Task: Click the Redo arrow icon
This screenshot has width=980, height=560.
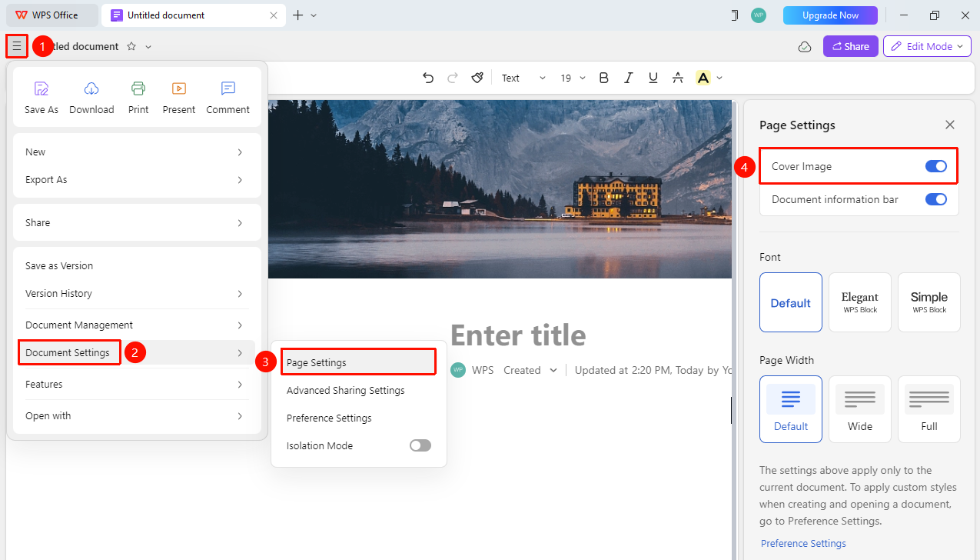Action: 453,78
